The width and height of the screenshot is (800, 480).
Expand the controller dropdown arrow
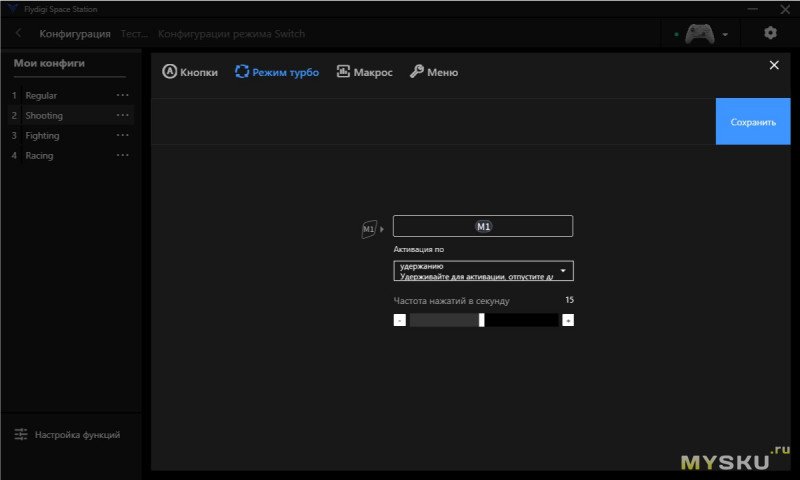coord(725,35)
